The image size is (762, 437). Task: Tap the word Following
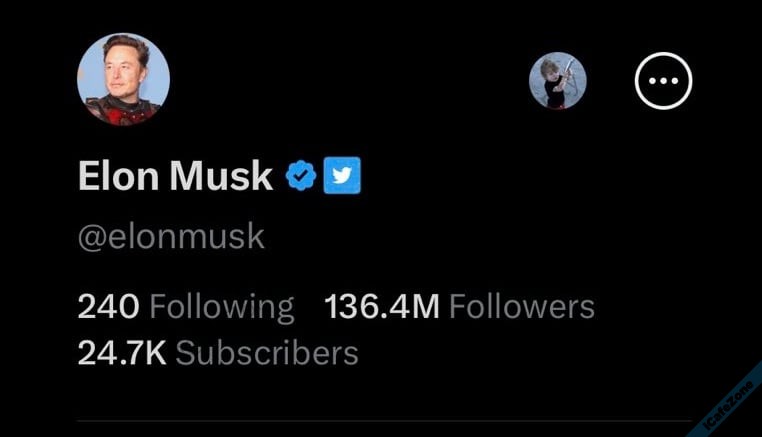[222, 306]
